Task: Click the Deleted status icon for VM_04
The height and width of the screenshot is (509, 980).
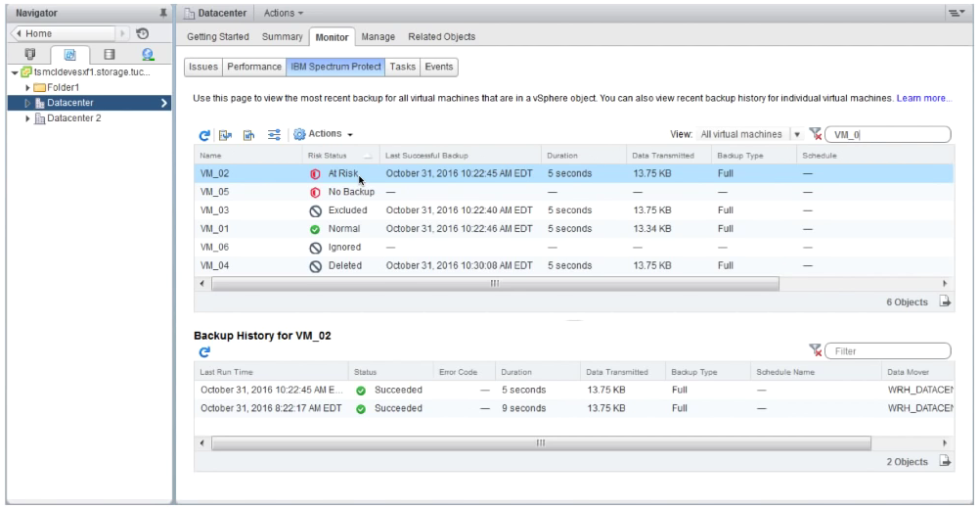Action: click(316, 265)
